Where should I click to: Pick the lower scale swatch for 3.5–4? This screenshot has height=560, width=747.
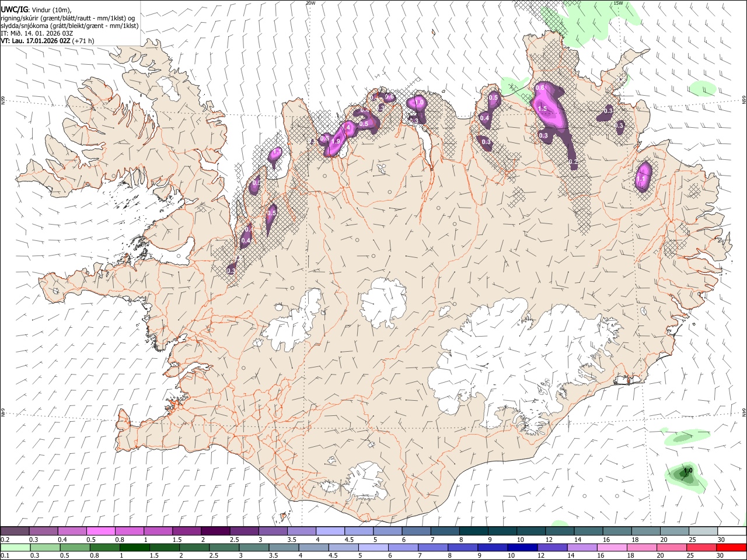(x=284, y=547)
